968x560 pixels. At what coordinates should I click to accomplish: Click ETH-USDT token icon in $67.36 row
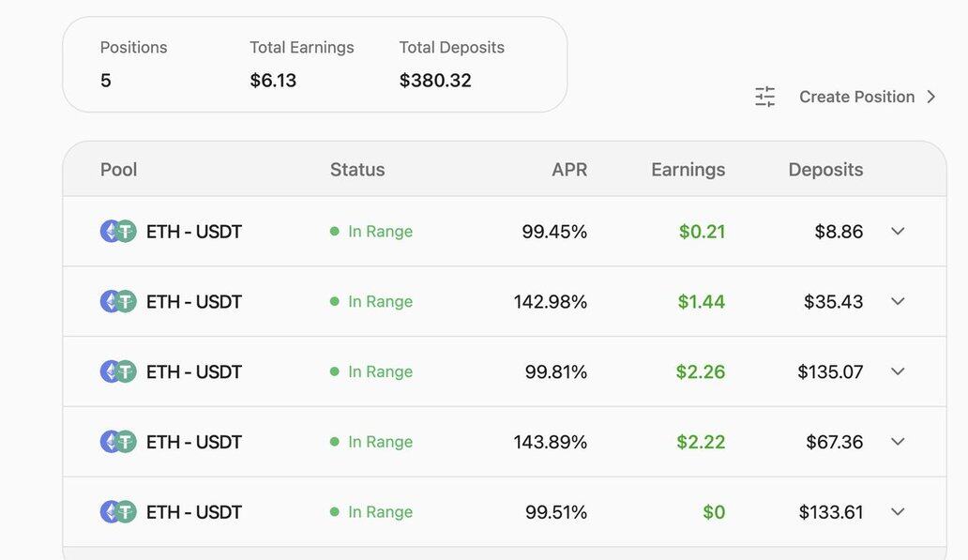tap(118, 442)
